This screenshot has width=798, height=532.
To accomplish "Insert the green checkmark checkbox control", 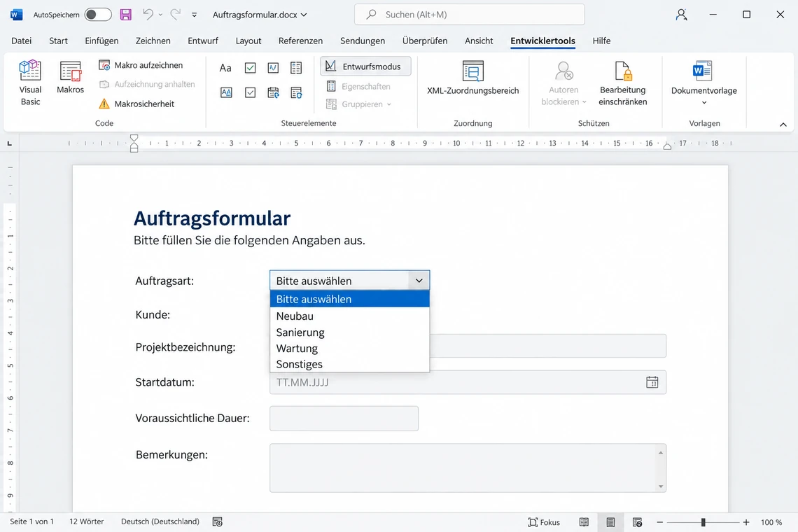I will click(250, 68).
